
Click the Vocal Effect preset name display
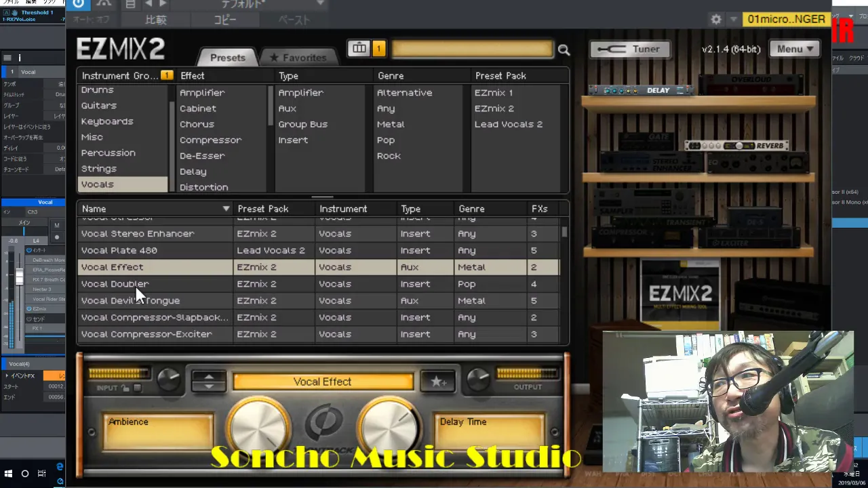[x=323, y=382]
